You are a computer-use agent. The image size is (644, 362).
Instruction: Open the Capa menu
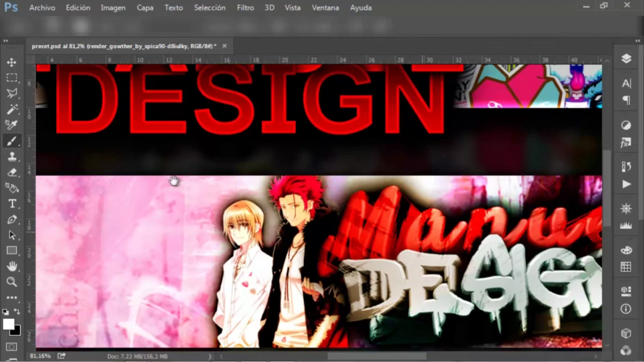click(x=145, y=8)
